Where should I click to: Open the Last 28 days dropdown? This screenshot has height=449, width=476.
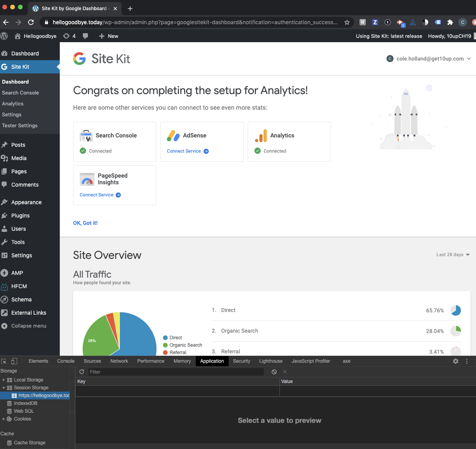(x=453, y=255)
